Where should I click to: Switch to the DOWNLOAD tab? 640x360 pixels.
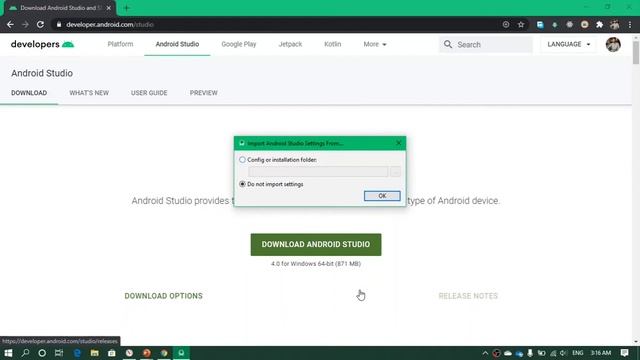(x=29, y=93)
